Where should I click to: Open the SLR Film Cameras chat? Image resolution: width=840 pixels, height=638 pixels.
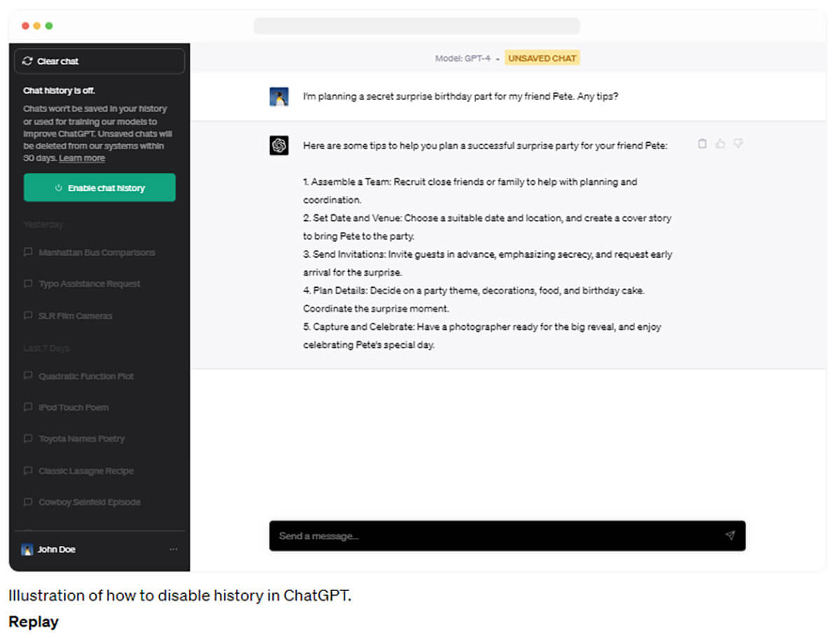(x=76, y=316)
